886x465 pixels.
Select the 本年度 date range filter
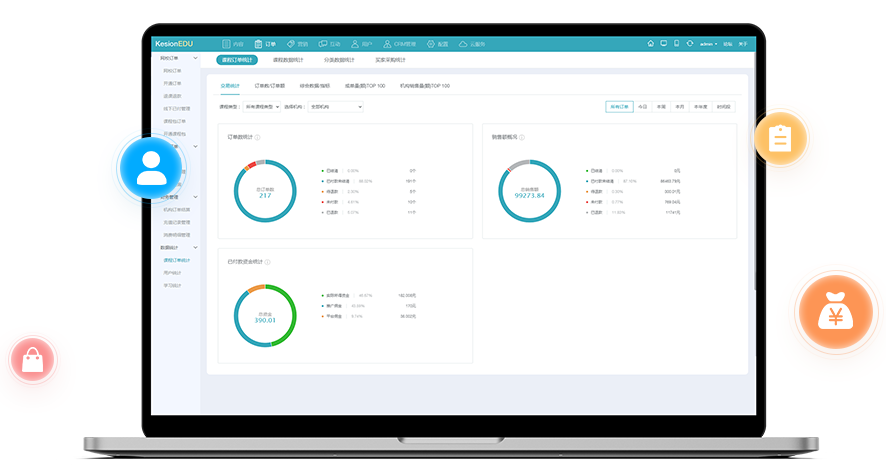701,106
